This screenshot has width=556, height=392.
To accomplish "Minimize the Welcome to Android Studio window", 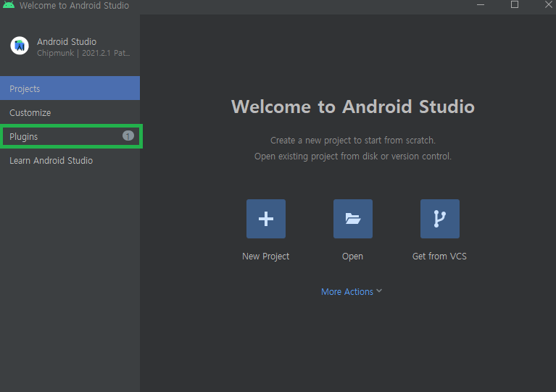I will pyautogui.click(x=481, y=5).
